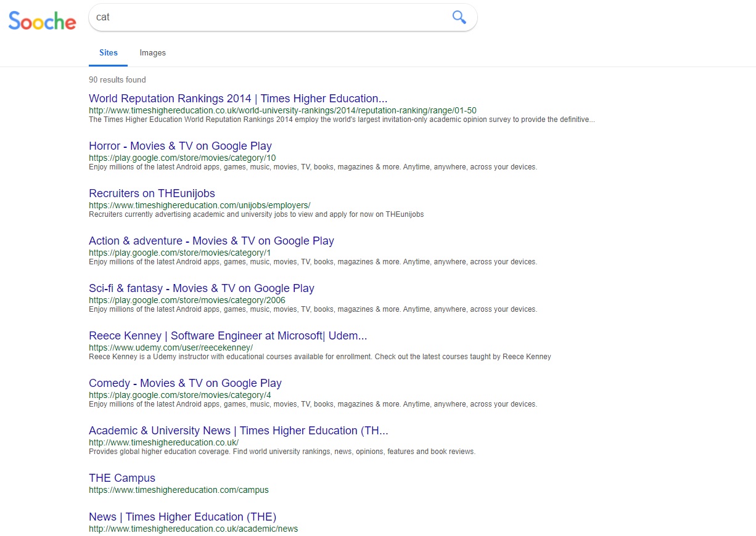Click URL play.google.com/store/movies/category/2006
The image size is (756, 536).
click(187, 300)
